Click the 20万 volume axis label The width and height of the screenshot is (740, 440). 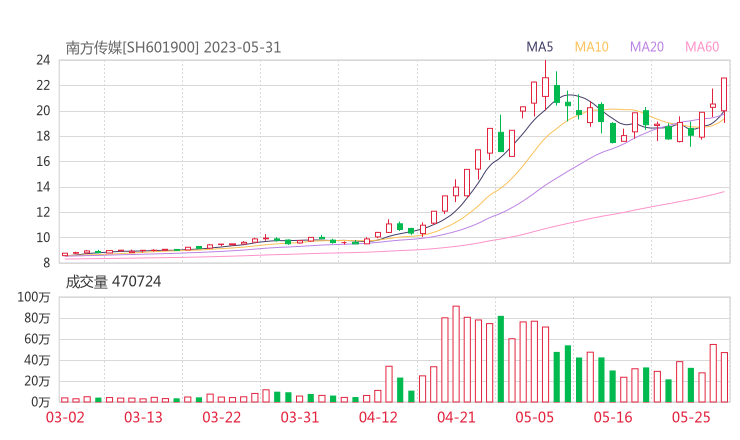(37, 381)
